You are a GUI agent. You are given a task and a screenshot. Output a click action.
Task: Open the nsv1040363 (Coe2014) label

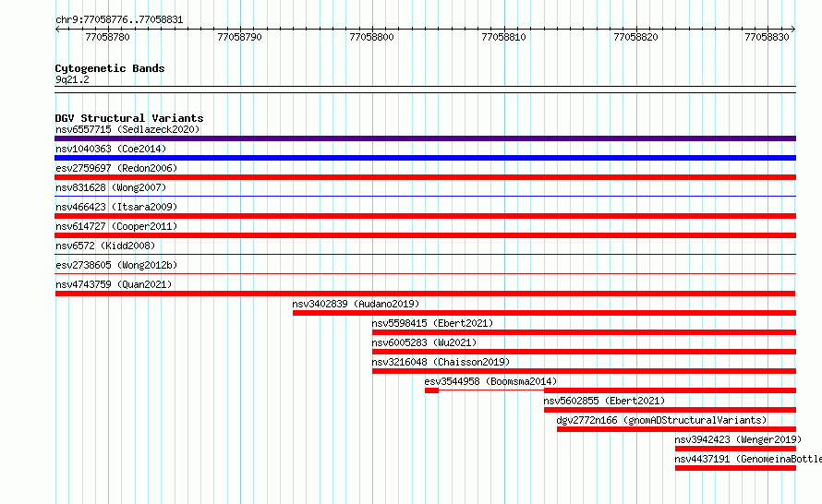tap(111, 149)
